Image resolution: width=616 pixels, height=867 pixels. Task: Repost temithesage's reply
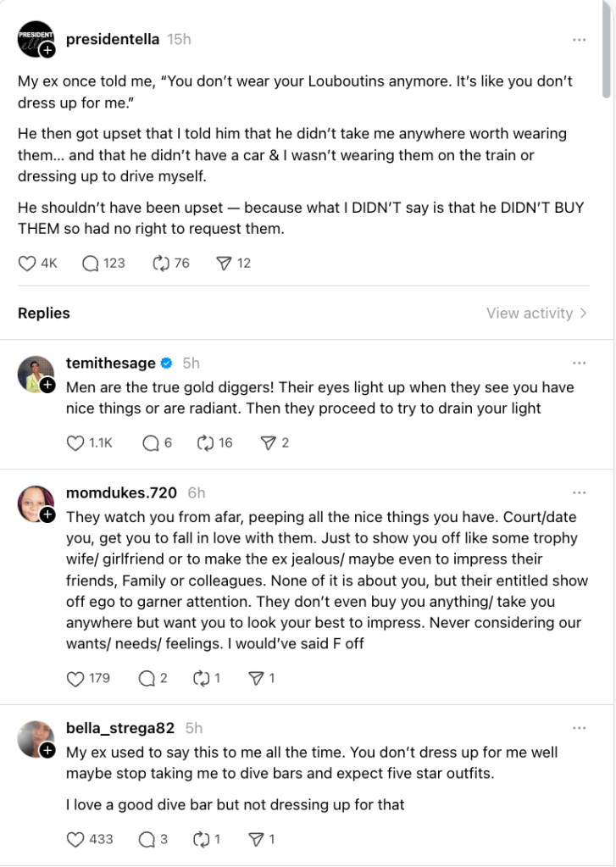tap(204, 442)
